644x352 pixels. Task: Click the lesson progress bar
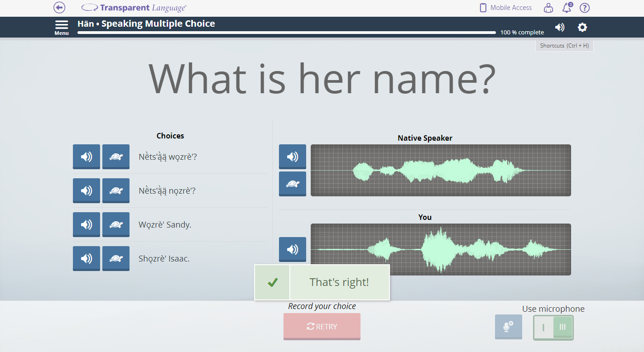[x=286, y=33]
